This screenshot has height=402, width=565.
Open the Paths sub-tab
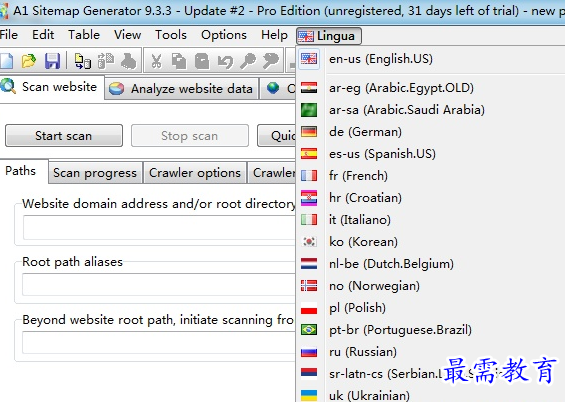pyautogui.click(x=23, y=171)
